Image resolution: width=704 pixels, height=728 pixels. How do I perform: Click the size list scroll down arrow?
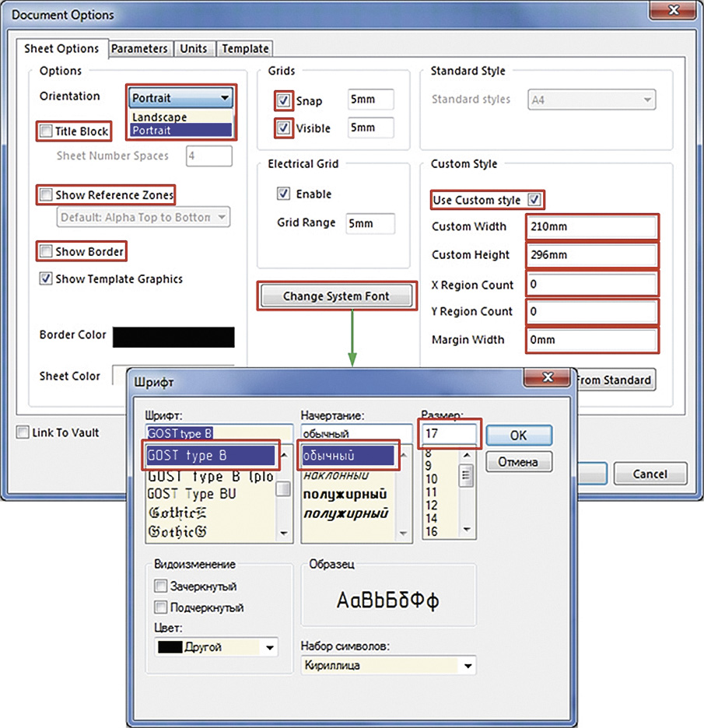click(467, 530)
